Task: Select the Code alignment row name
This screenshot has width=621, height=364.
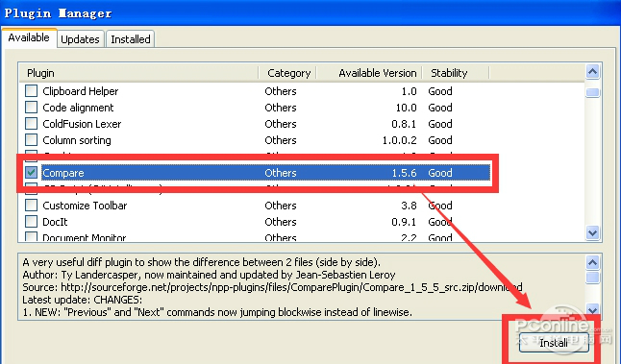Action: 78,108
